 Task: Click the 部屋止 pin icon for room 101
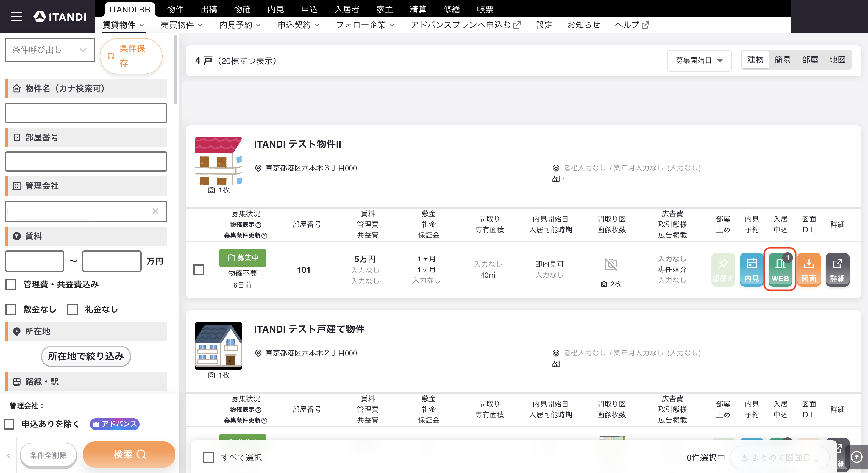pos(723,269)
